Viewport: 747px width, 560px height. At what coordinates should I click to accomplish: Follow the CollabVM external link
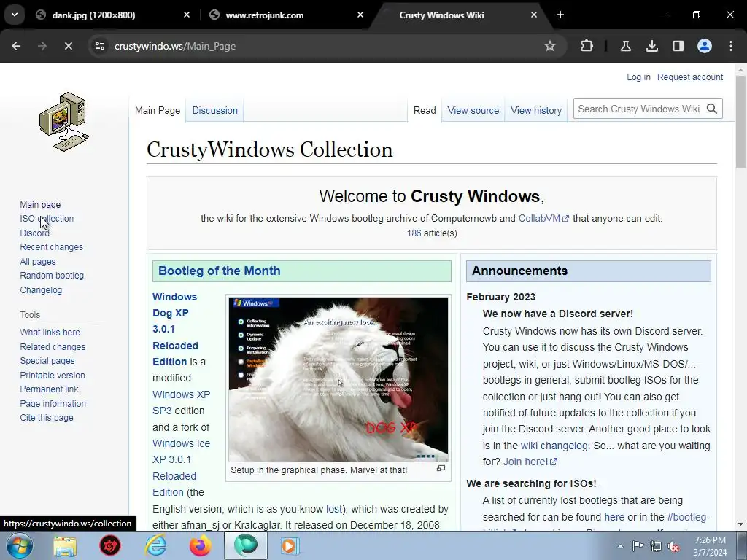543,219
